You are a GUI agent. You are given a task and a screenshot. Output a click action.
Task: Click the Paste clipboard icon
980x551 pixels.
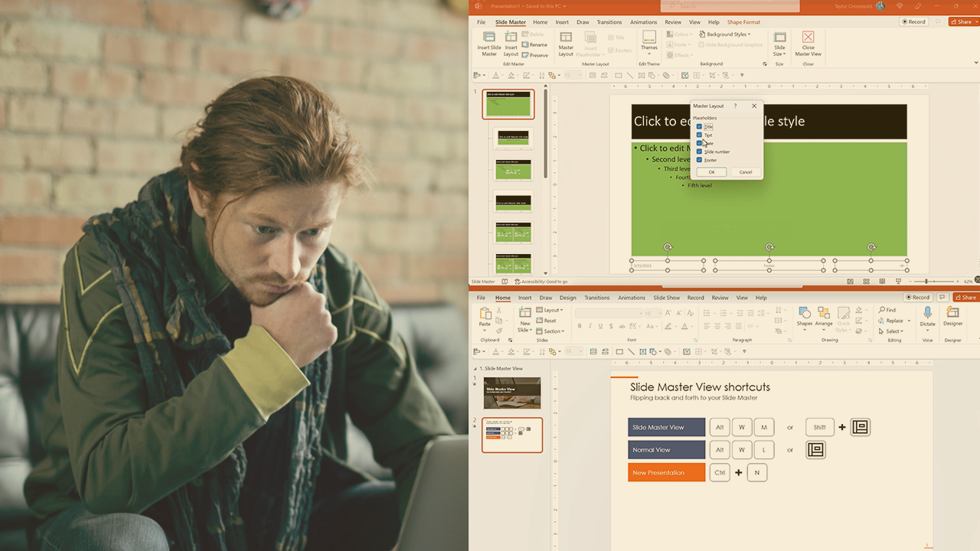point(485,315)
